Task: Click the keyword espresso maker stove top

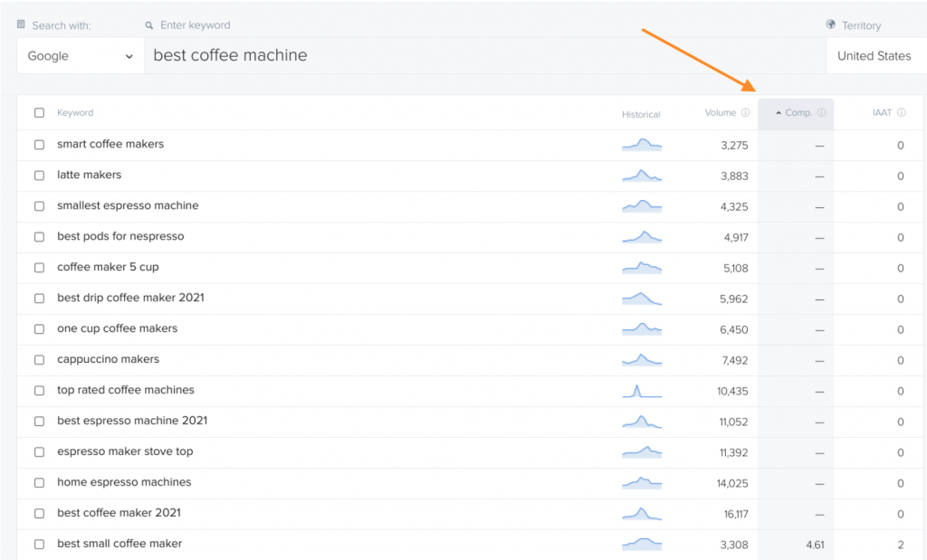Action: [x=125, y=451]
